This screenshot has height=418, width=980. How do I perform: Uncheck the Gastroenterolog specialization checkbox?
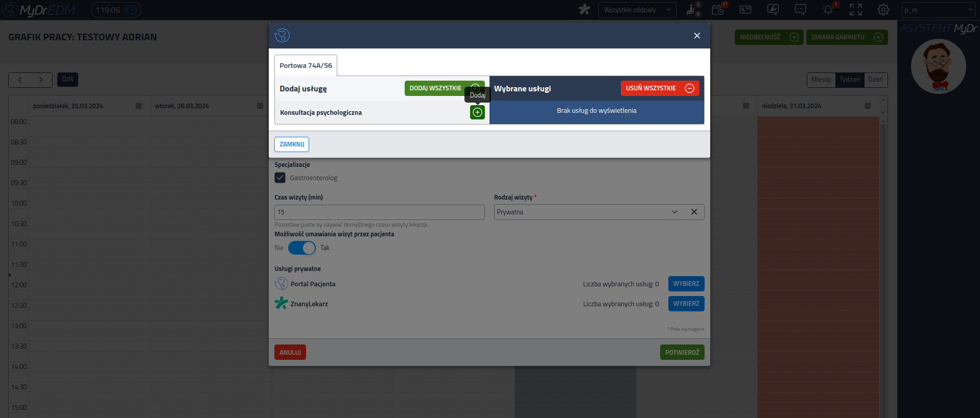[x=280, y=178]
